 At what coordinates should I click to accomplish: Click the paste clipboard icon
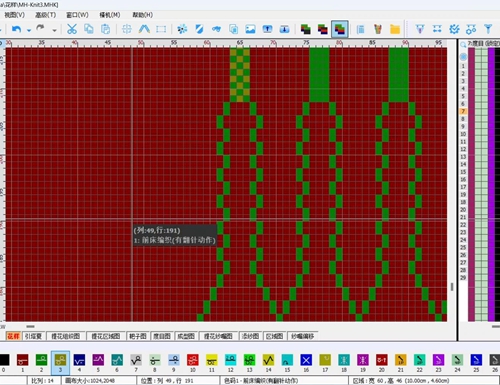[x=105, y=29]
